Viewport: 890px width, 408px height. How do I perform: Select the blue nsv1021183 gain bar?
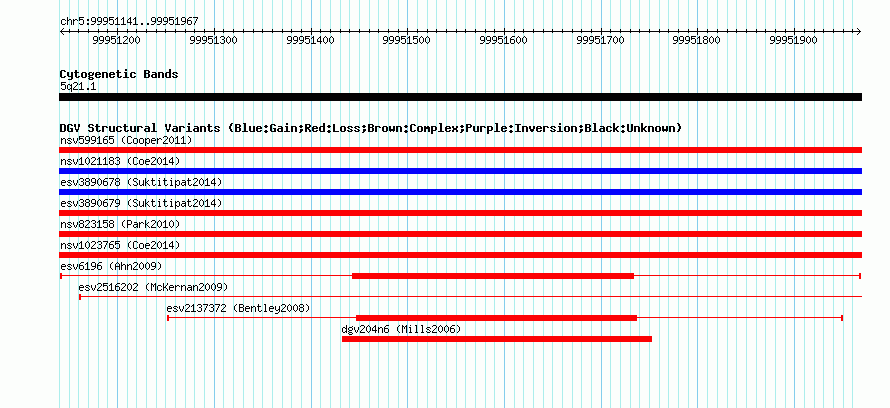coord(460,171)
